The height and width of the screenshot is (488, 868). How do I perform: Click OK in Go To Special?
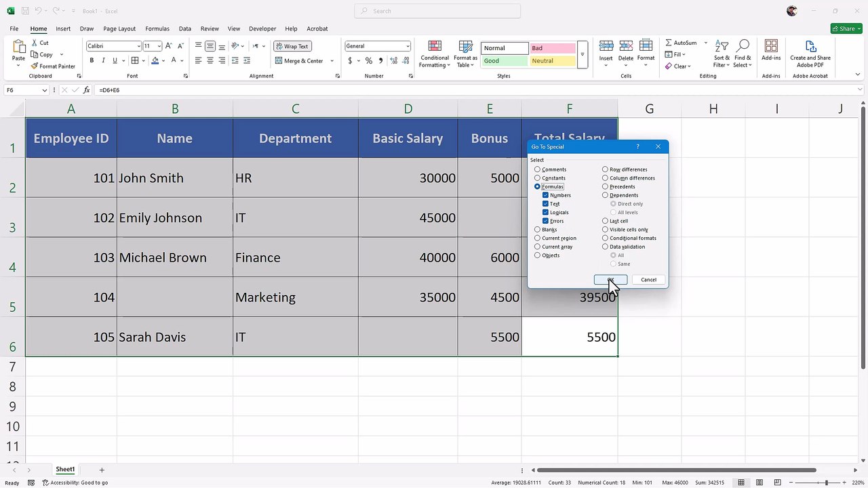(x=610, y=280)
